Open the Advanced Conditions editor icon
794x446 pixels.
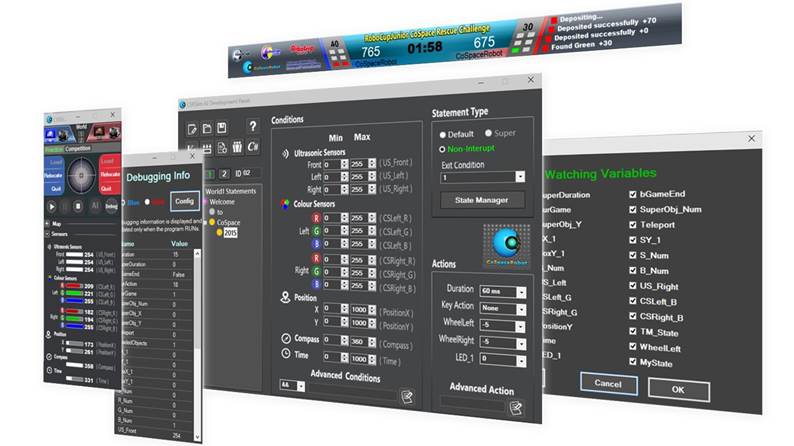click(408, 397)
